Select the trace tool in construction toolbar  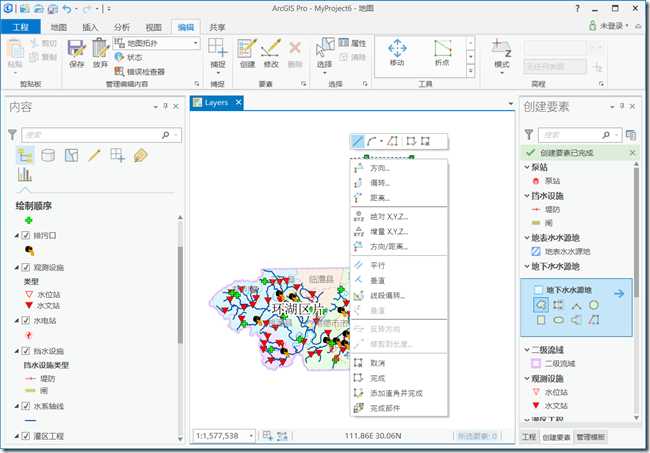pyautogui.click(x=393, y=141)
